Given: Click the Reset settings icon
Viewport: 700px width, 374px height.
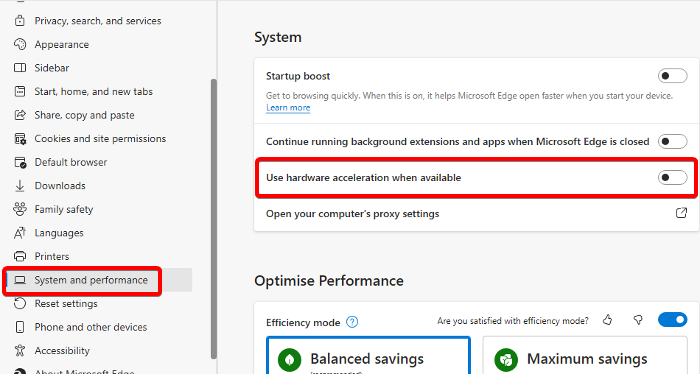Looking at the screenshot, I should pos(20,304).
